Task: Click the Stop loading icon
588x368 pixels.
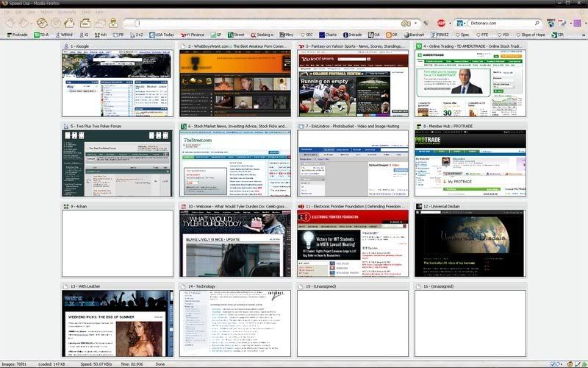Action: [57, 23]
